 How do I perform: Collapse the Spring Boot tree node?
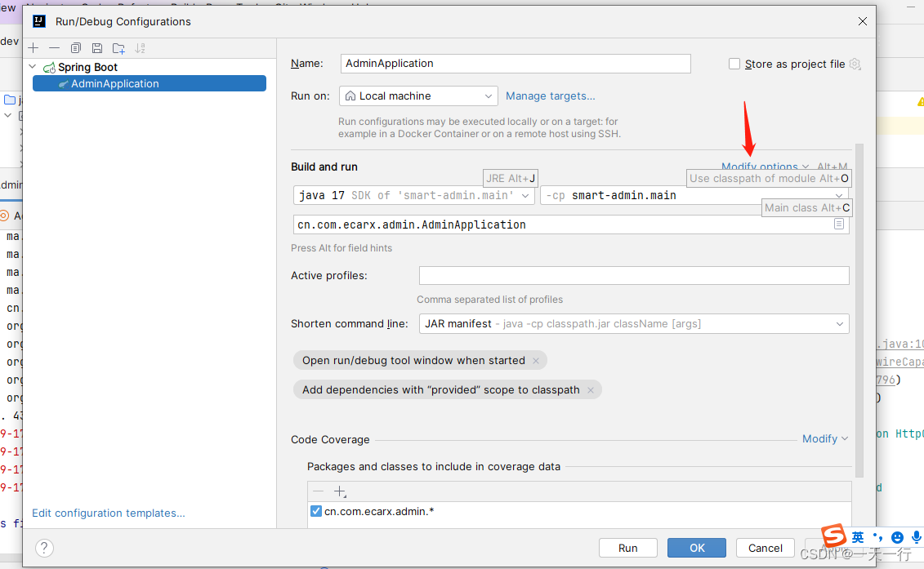click(33, 67)
